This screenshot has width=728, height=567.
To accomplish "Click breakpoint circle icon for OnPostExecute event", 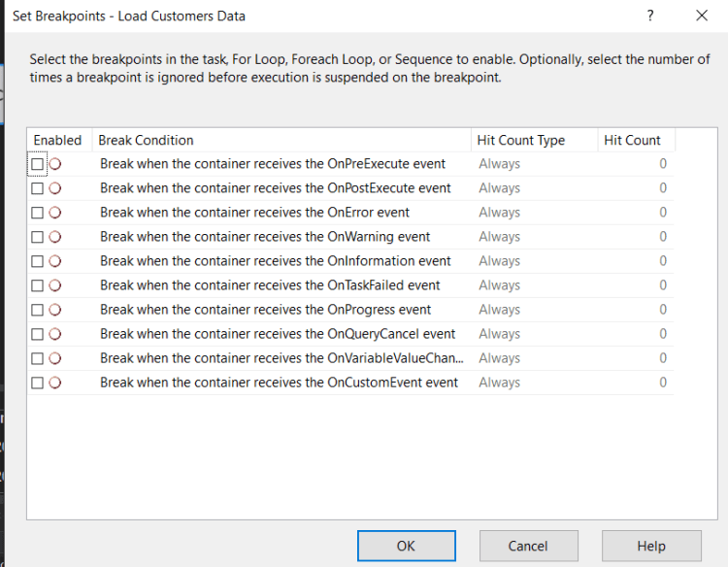I will coord(55,188).
